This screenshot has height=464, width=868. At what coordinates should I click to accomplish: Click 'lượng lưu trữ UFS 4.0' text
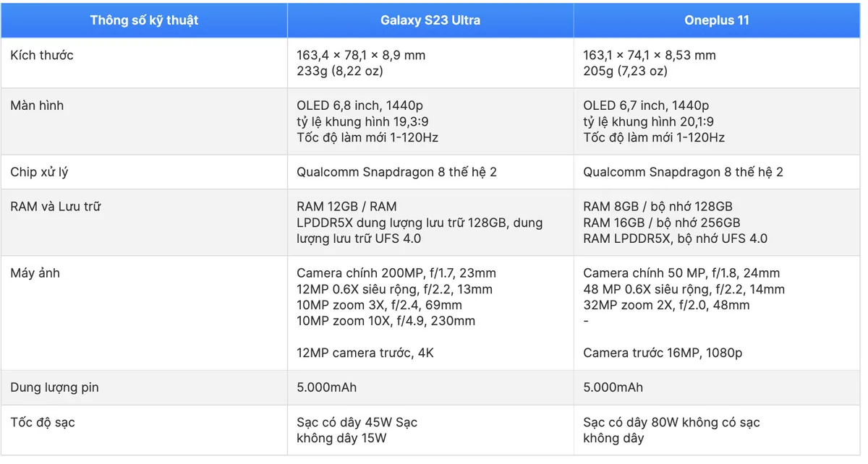click(359, 239)
